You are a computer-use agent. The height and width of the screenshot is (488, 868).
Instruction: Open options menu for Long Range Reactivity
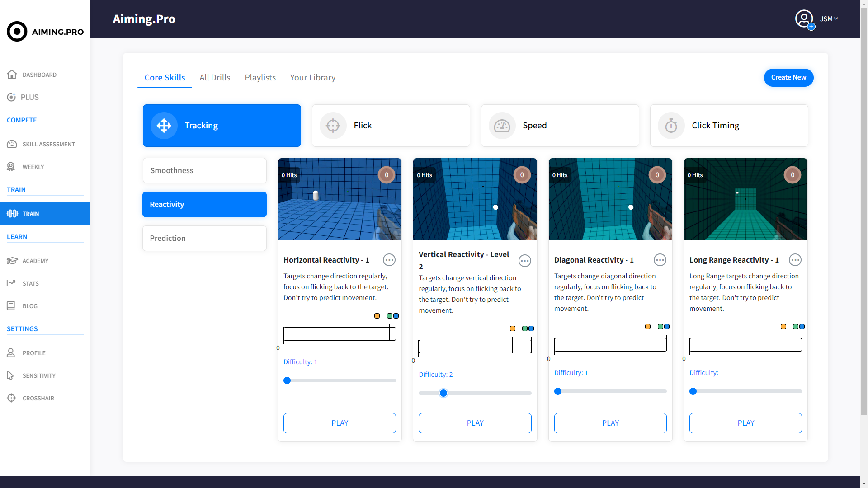pos(795,260)
